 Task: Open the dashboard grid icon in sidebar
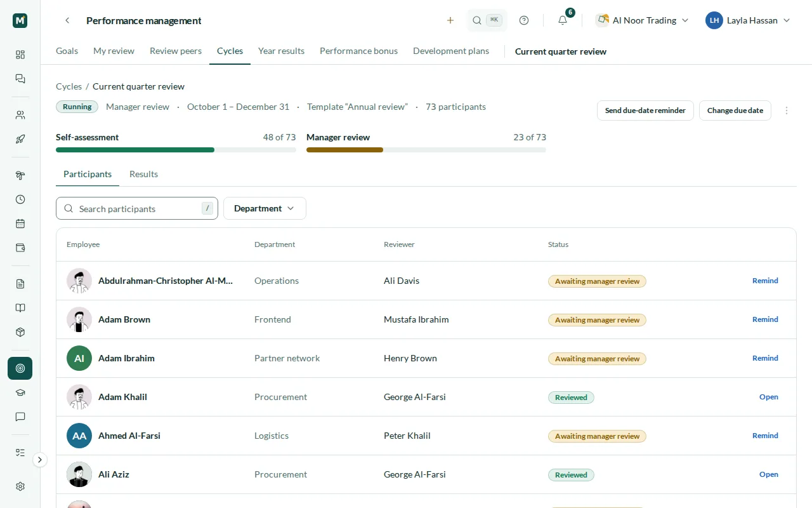tap(20, 55)
